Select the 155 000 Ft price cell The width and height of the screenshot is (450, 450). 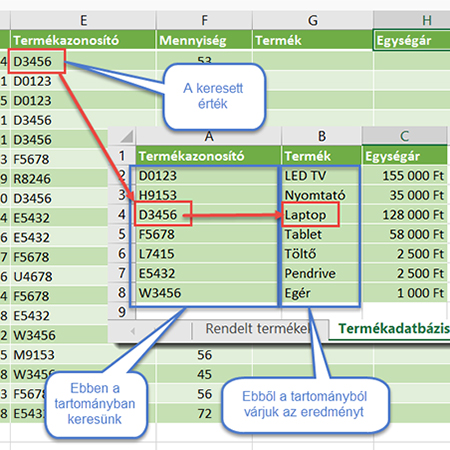click(x=404, y=176)
